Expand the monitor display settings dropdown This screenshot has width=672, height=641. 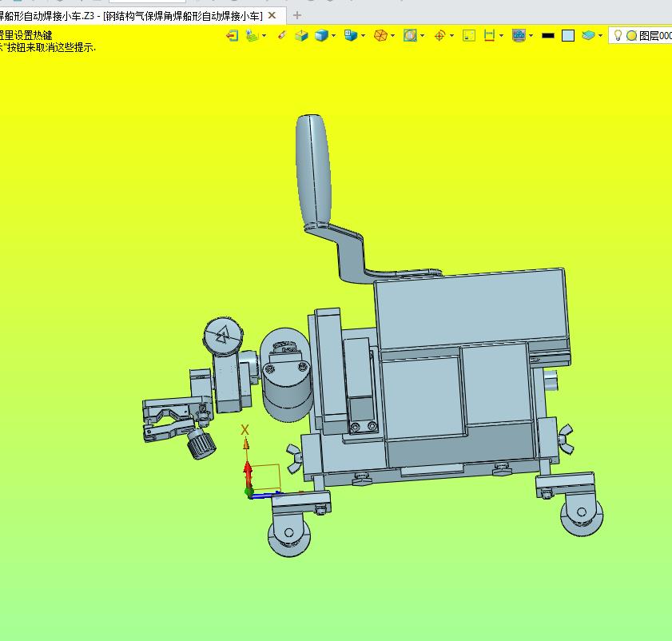[x=531, y=36]
